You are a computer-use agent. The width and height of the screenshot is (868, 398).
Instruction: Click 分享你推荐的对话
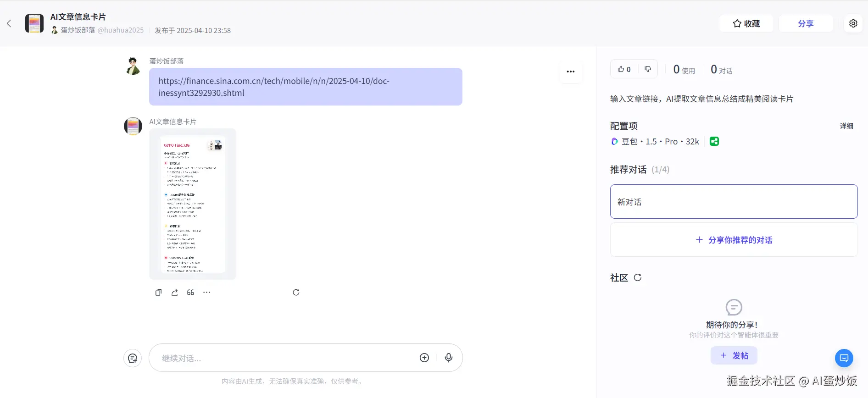734,240
